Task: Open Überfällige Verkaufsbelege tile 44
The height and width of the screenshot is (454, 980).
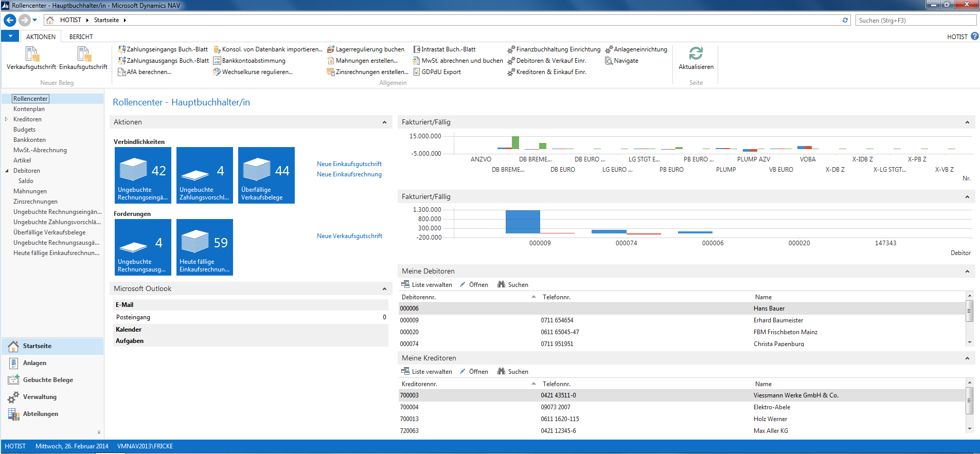Action: coord(266,175)
